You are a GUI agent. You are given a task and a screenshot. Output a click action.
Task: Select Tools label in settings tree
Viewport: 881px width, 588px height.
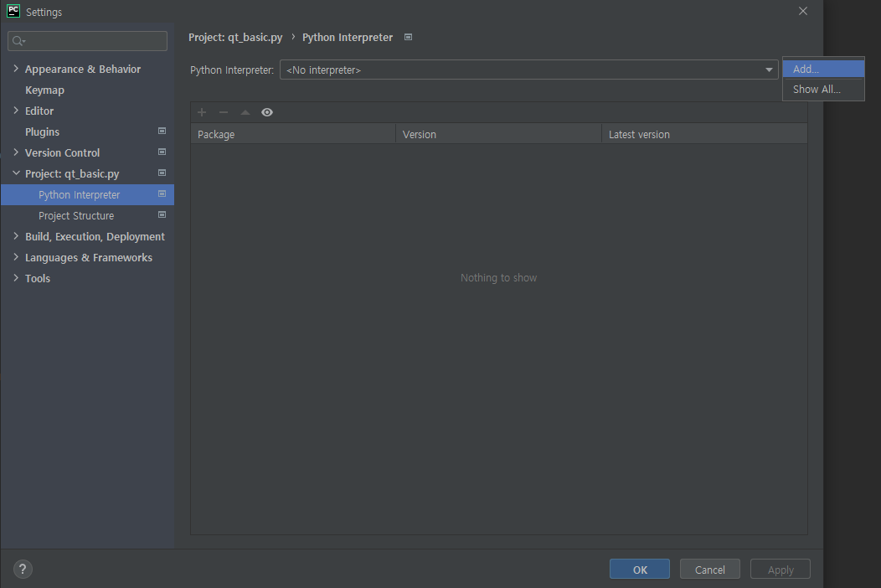point(38,278)
